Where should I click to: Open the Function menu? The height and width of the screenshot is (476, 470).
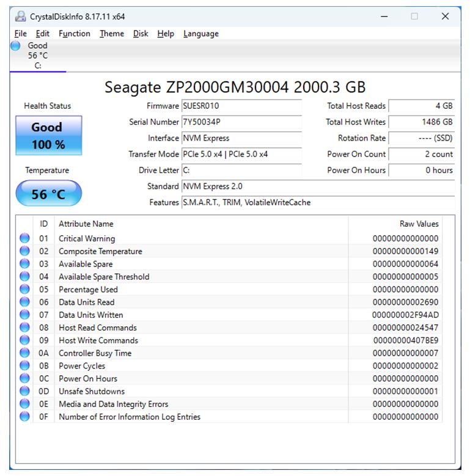[x=75, y=34]
